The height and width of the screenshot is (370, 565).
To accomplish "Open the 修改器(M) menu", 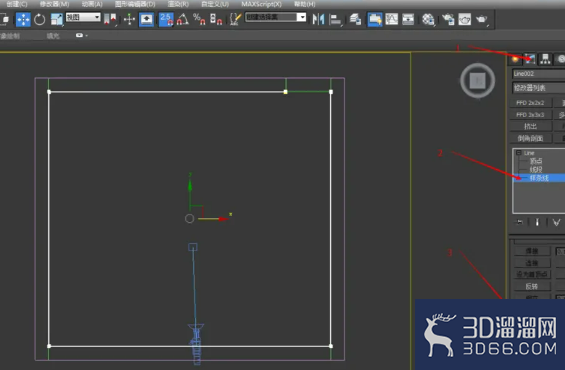I will (54, 4).
